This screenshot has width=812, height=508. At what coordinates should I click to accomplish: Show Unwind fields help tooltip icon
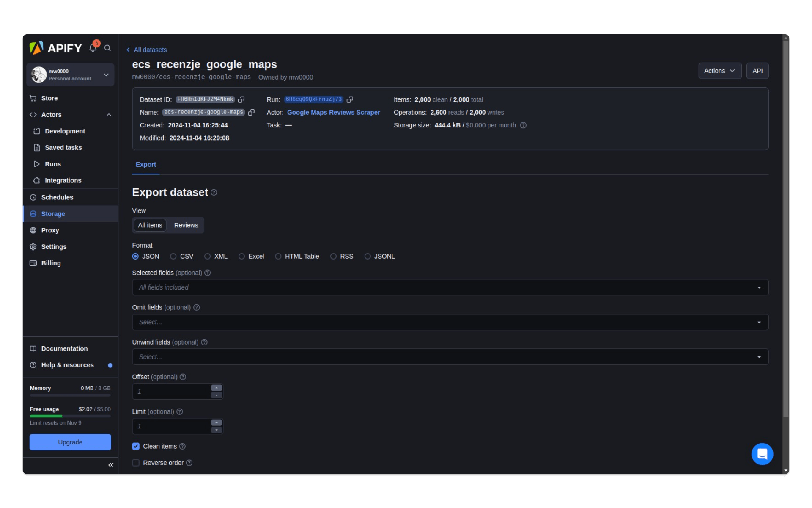point(204,342)
